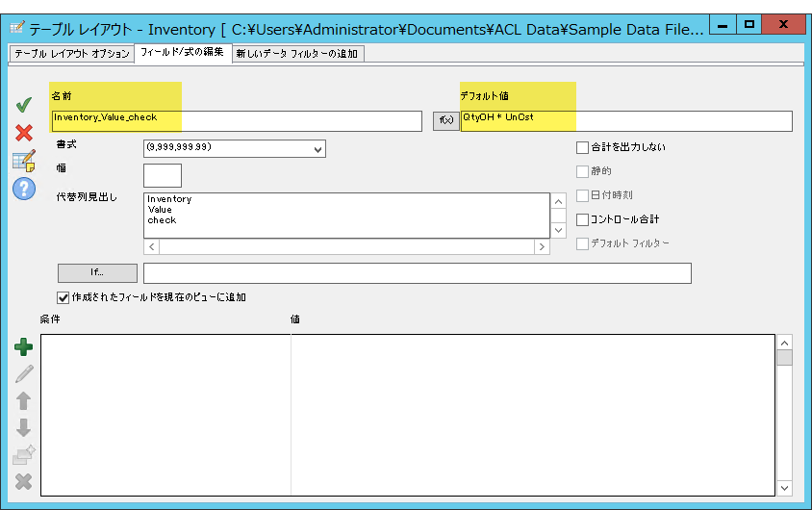The height and width of the screenshot is (510, 812).
Task: Click the デフォルト値 expression input field
Action: tap(625, 120)
